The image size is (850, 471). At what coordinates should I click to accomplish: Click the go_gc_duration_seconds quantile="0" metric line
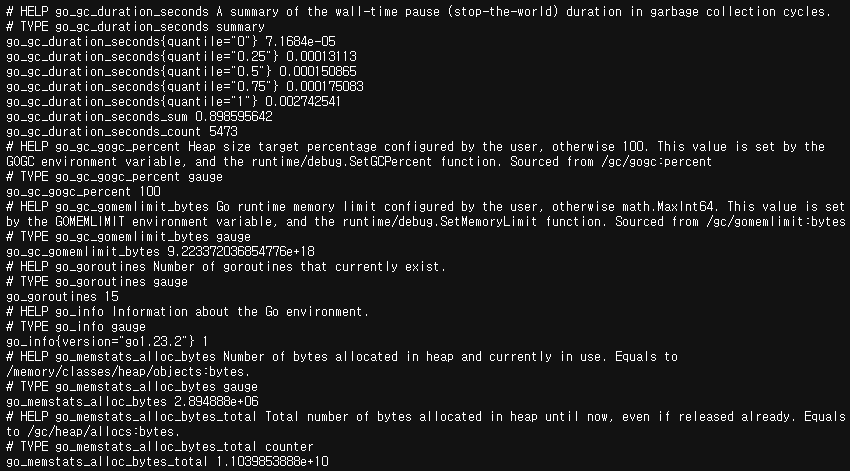point(171,41)
